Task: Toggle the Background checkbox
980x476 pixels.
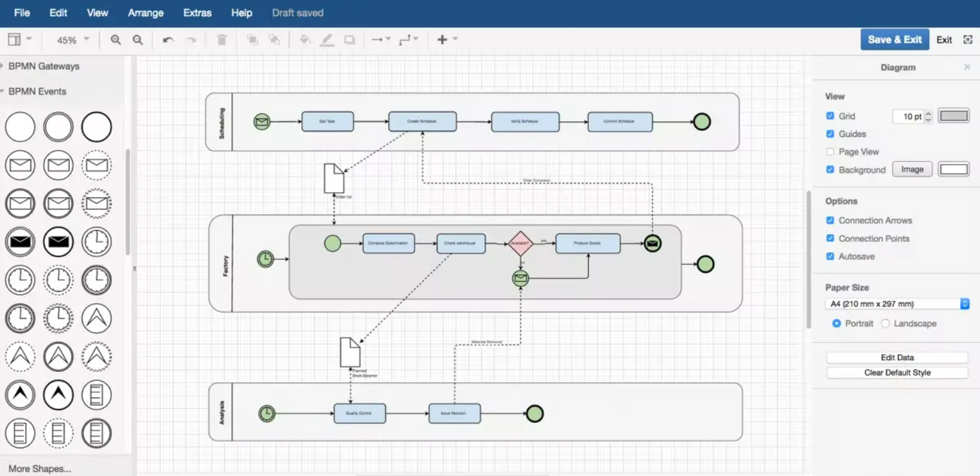Action: click(x=830, y=169)
